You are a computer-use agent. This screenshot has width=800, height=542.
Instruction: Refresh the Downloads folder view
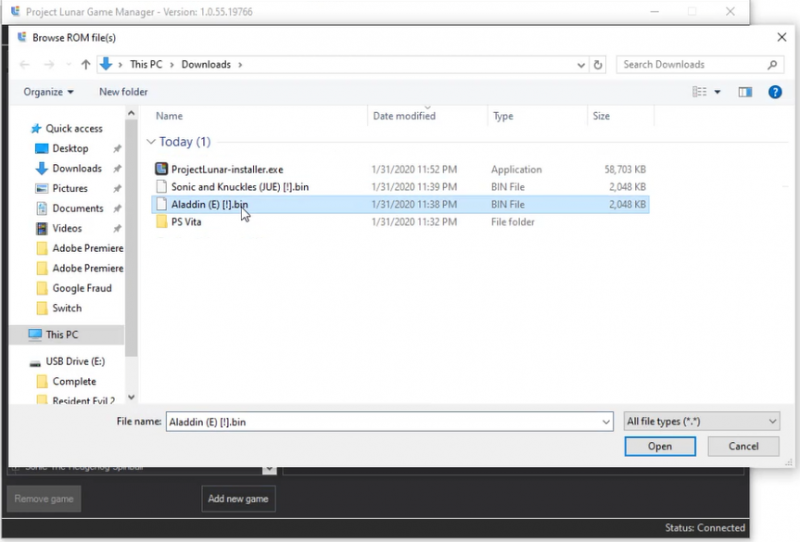(598, 65)
